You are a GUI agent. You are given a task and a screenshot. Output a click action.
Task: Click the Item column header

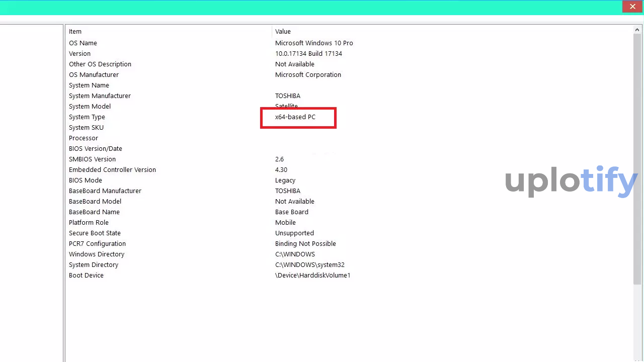169,31
